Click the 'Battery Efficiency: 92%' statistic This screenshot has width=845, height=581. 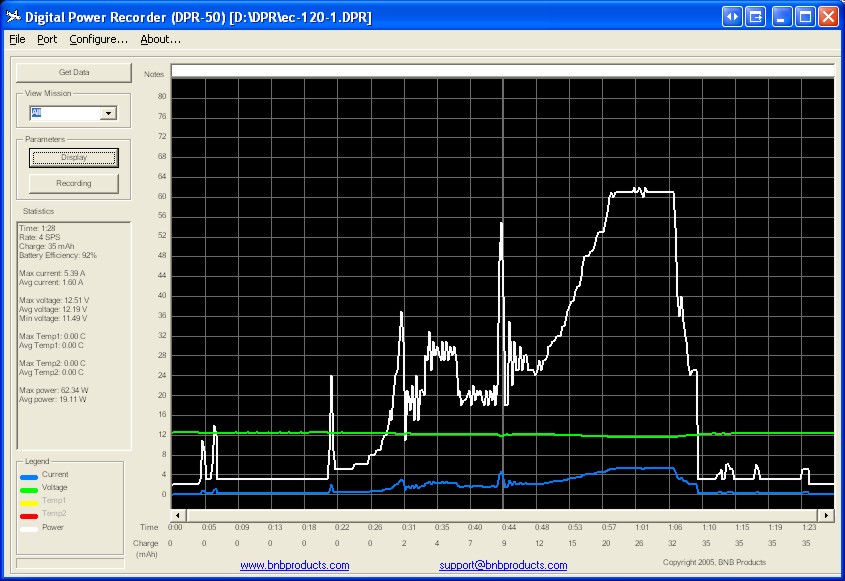point(58,255)
